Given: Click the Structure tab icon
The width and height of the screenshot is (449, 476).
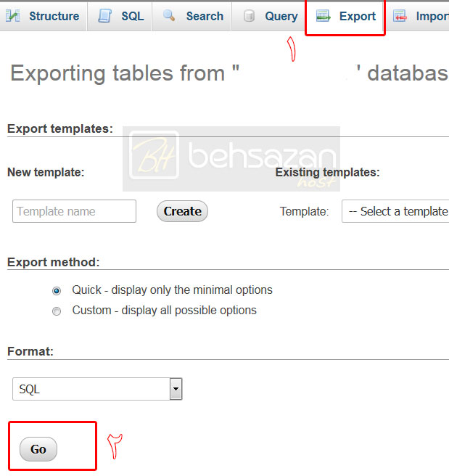Looking at the screenshot, I should coord(13,16).
